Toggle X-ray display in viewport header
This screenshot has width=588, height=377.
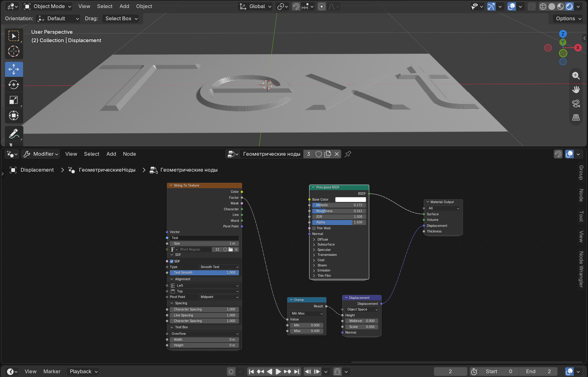(x=531, y=6)
